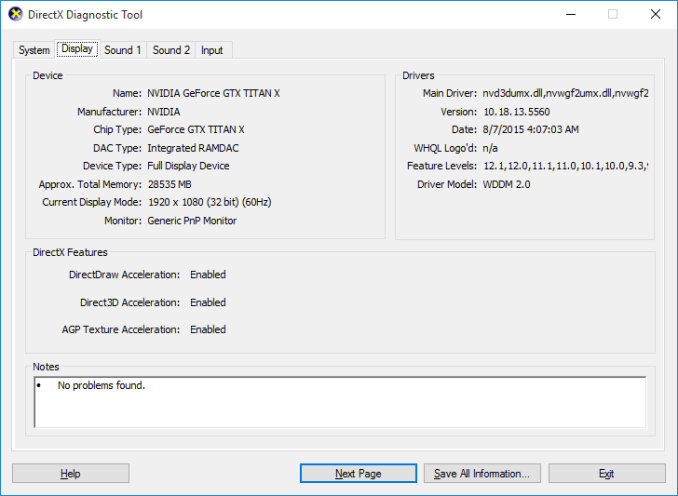Screen dimensions: 678x496
Task: Click Manufacturer value 'NVIDIA'
Action: point(164,112)
